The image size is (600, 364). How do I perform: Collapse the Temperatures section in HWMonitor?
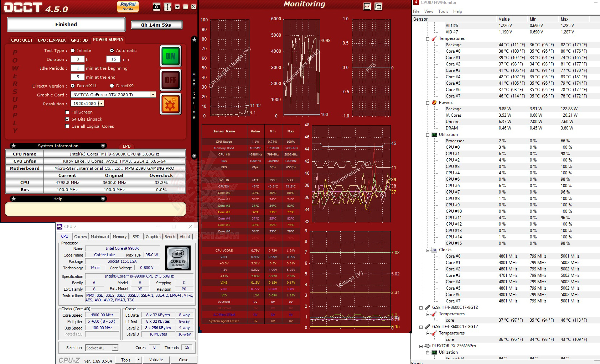pos(428,38)
